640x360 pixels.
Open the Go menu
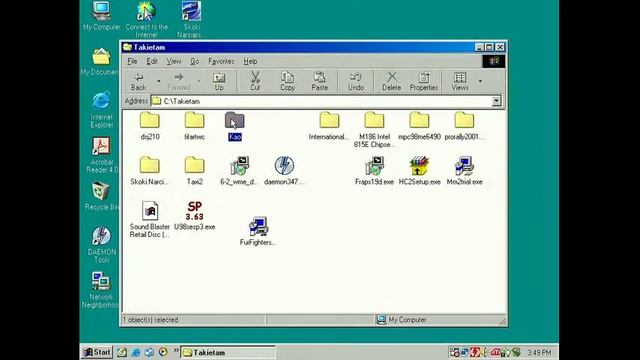point(194,61)
